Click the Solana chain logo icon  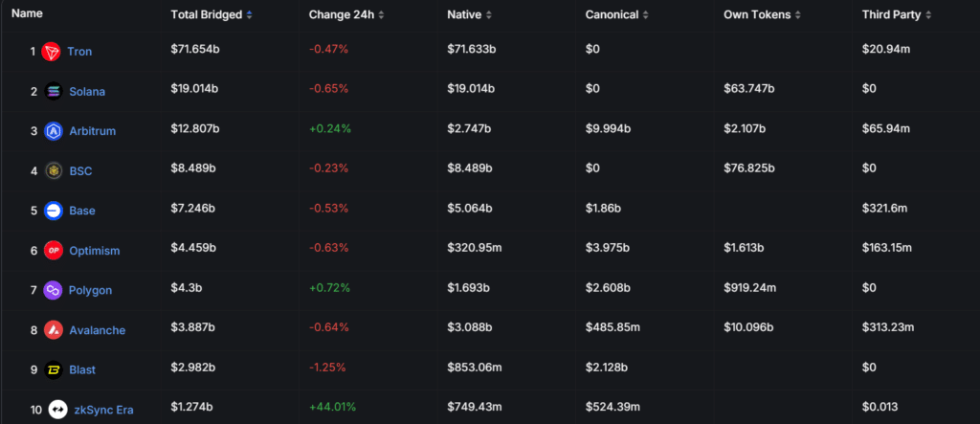54,91
